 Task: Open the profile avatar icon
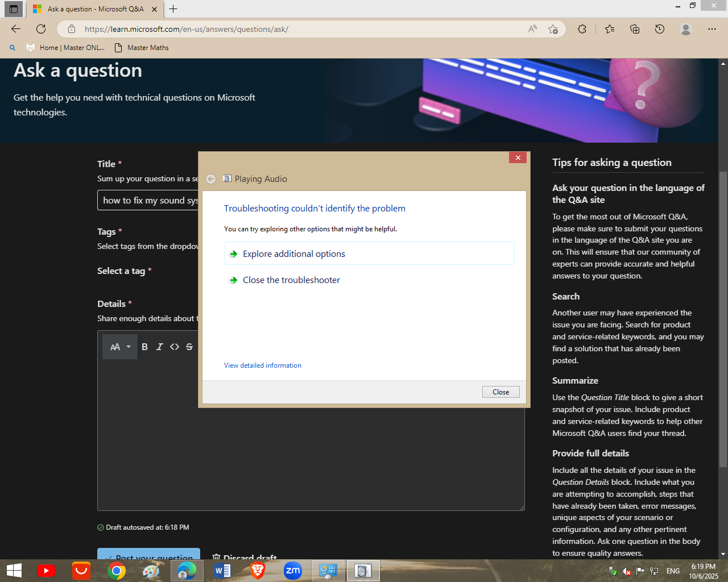click(686, 29)
